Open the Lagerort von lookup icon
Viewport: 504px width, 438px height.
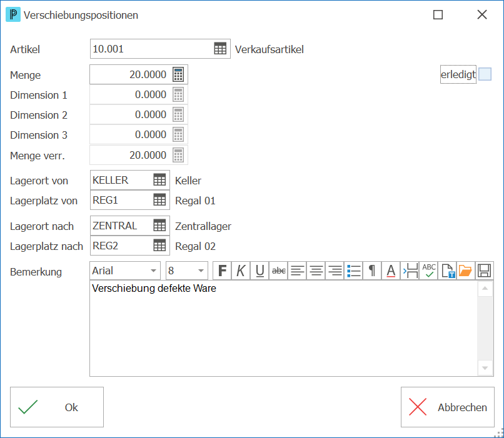click(159, 180)
